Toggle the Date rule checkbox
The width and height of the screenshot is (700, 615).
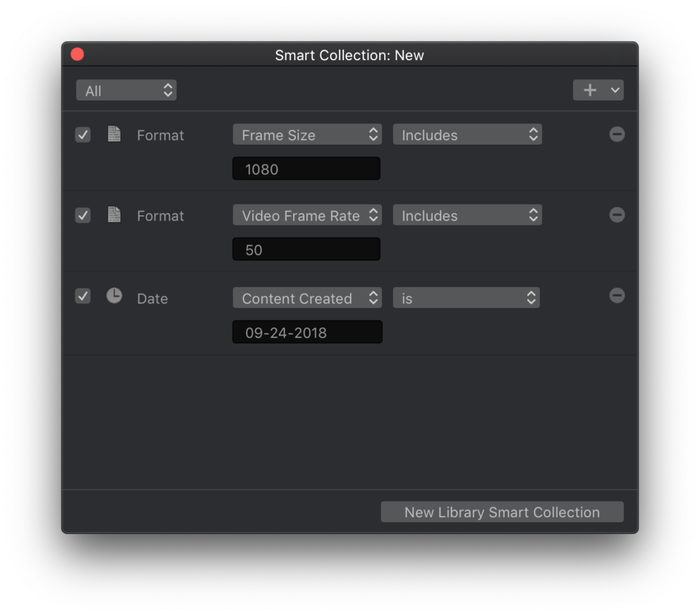click(x=83, y=297)
